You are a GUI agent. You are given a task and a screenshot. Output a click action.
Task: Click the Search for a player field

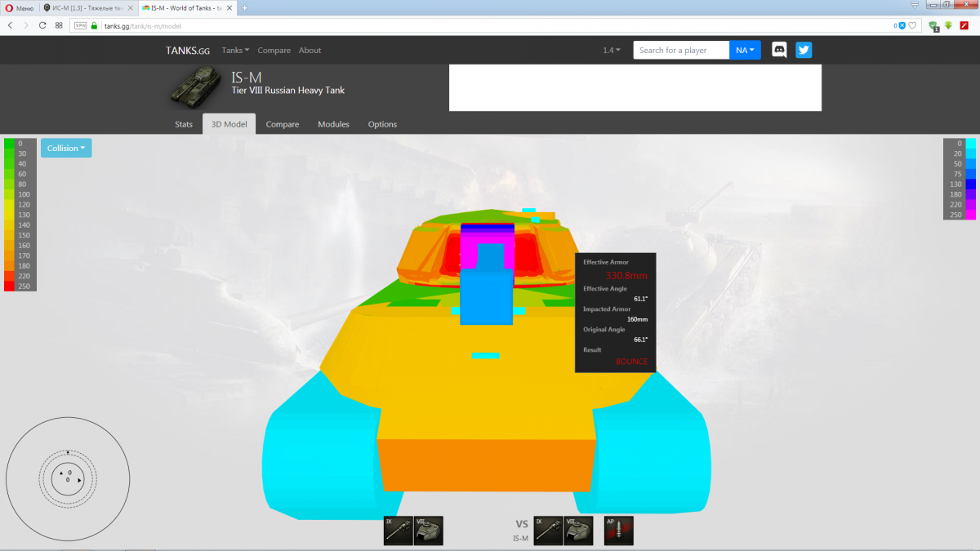(x=681, y=50)
